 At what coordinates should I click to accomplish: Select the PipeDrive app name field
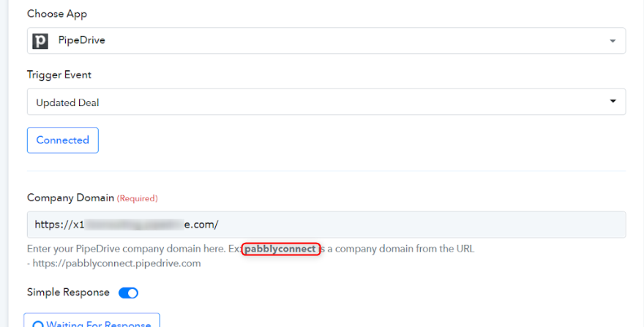(326, 41)
